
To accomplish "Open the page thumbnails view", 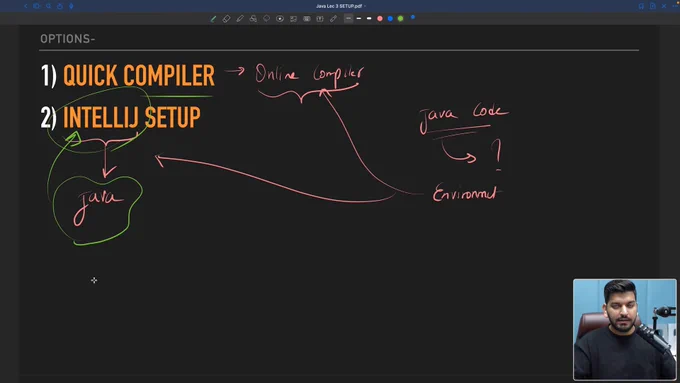I will pyautogui.click(x=36, y=6).
